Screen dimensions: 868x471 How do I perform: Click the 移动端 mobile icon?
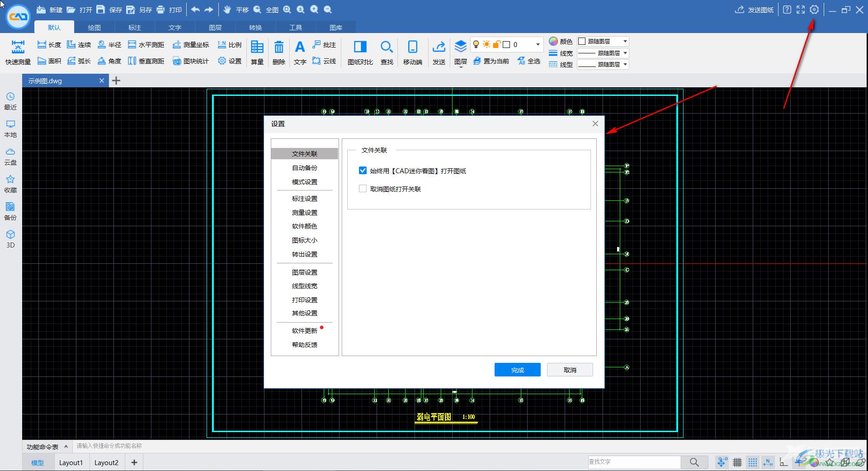[412, 52]
